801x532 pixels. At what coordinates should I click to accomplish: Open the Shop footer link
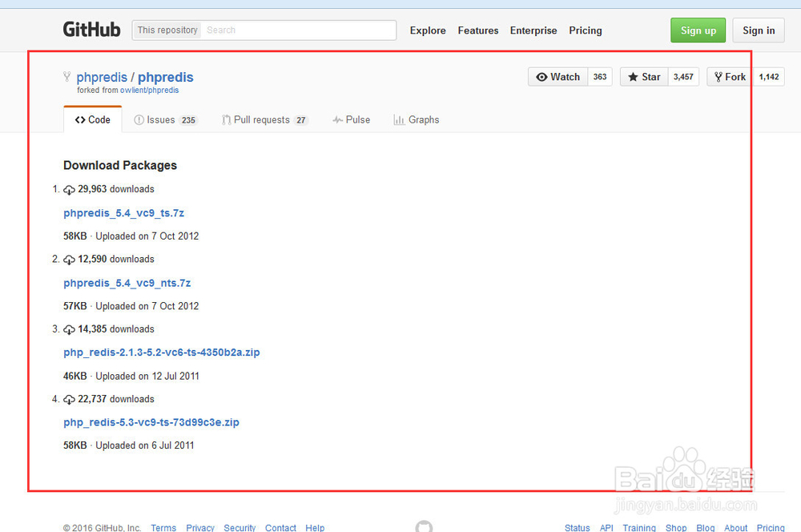pos(676,527)
